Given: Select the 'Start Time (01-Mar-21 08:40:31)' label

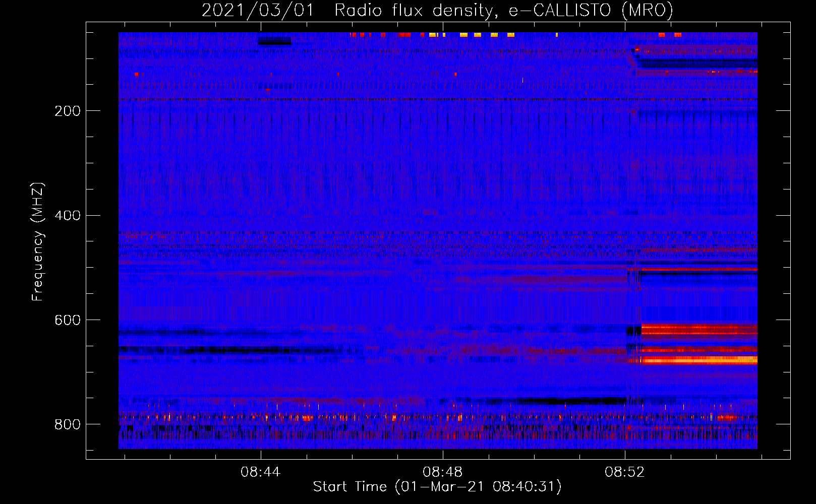Looking at the screenshot, I should click(x=437, y=487).
